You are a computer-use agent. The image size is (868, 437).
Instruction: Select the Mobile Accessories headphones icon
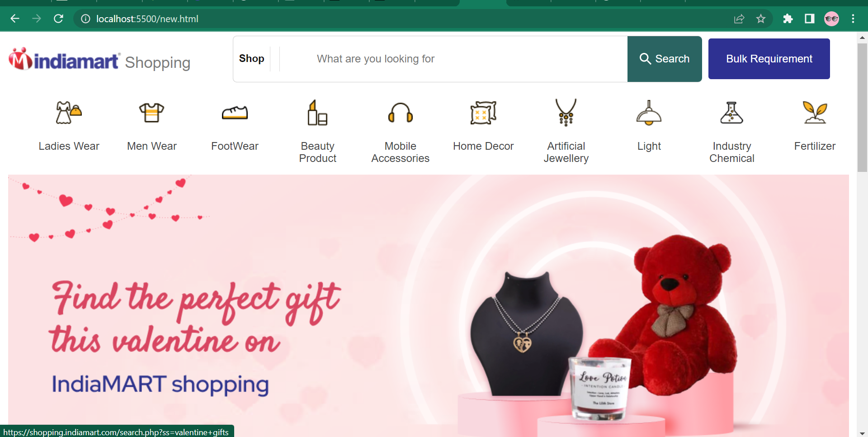(401, 113)
